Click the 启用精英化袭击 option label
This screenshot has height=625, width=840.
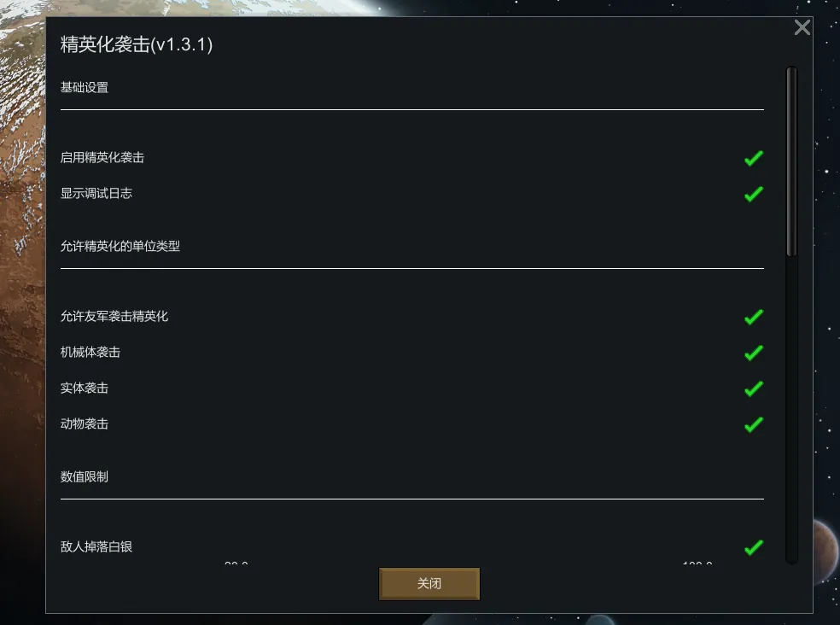[x=102, y=158]
